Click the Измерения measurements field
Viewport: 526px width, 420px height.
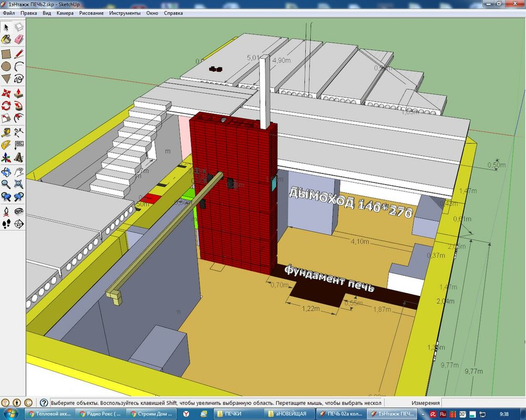[484, 403]
